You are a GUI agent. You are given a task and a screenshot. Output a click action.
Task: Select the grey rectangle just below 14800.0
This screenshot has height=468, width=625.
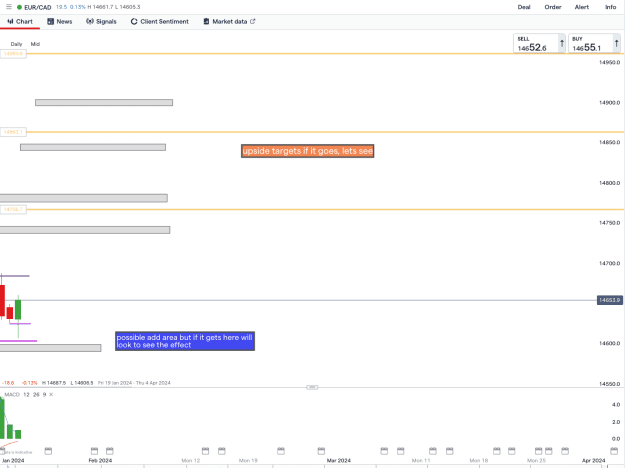(x=84, y=198)
